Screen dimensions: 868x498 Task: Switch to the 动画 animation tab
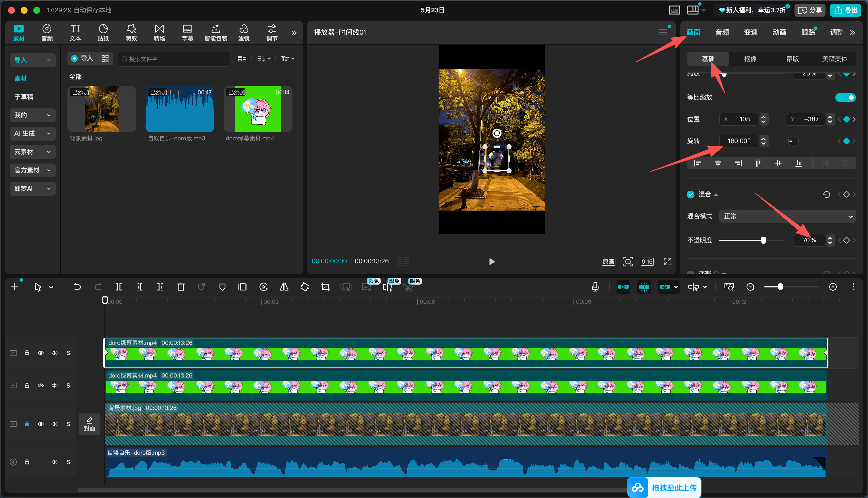coord(779,32)
